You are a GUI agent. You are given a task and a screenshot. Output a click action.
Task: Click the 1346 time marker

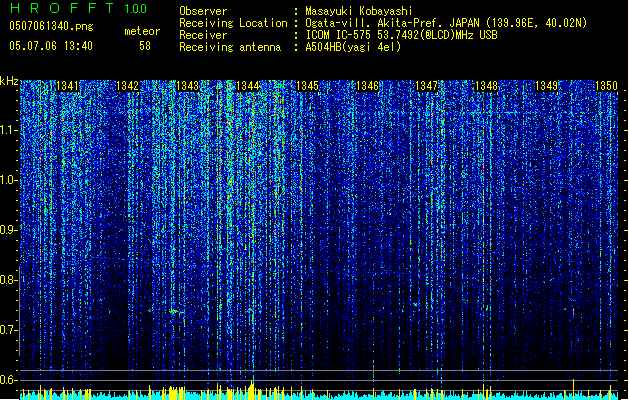tap(367, 85)
